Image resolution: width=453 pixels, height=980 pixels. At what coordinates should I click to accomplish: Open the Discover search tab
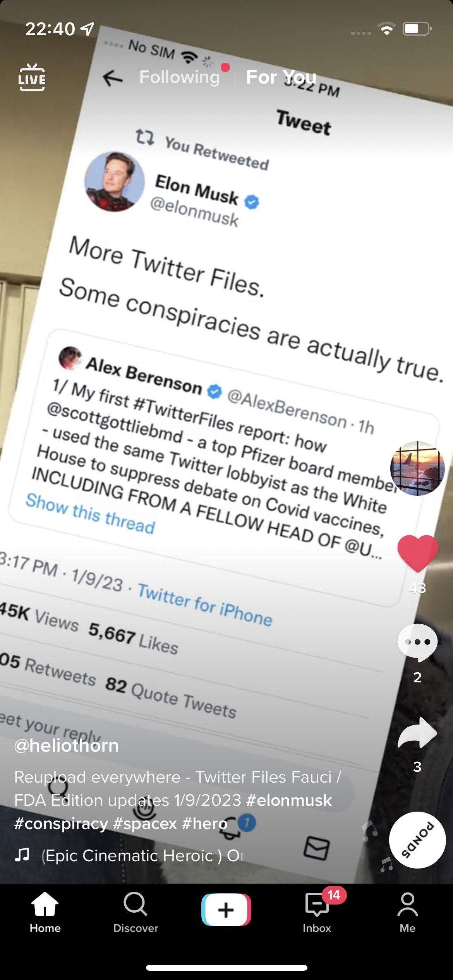(x=136, y=912)
